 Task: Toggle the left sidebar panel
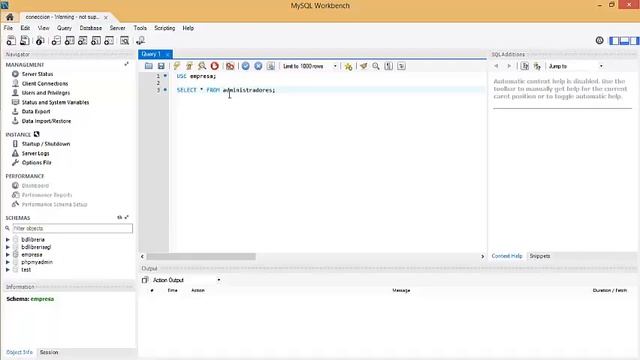click(x=614, y=40)
